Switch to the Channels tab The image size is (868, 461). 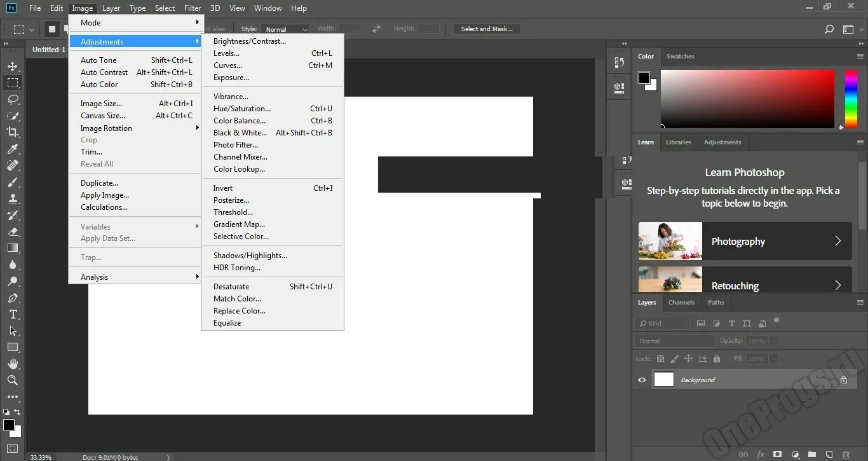tap(681, 303)
